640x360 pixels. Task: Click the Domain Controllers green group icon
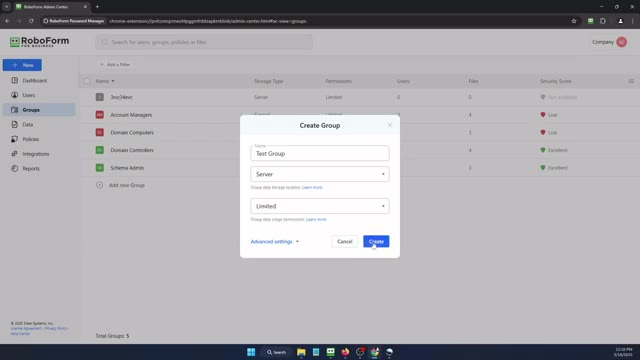point(100,150)
